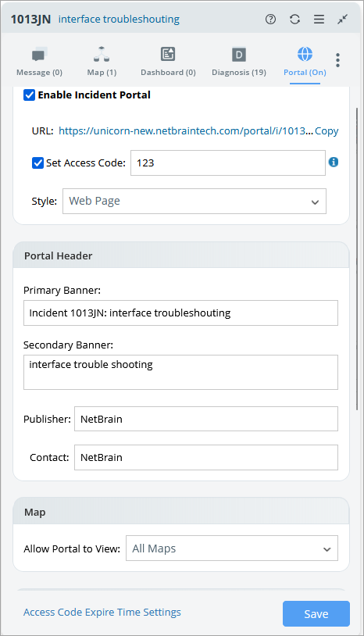Click the access code info icon
Image resolution: width=364 pixels, height=636 pixels.
(x=334, y=163)
